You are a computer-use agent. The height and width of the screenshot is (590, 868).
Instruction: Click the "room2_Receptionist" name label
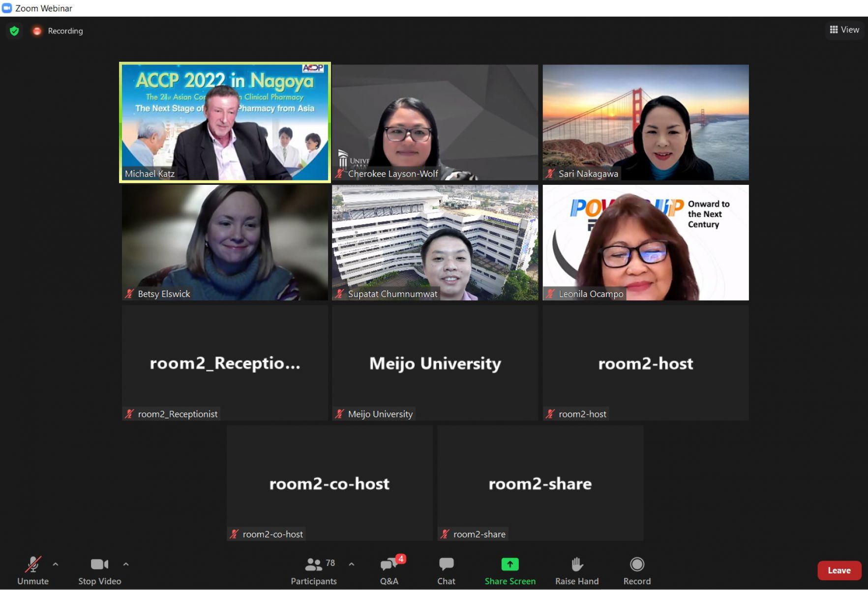pyautogui.click(x=178, y=414)
